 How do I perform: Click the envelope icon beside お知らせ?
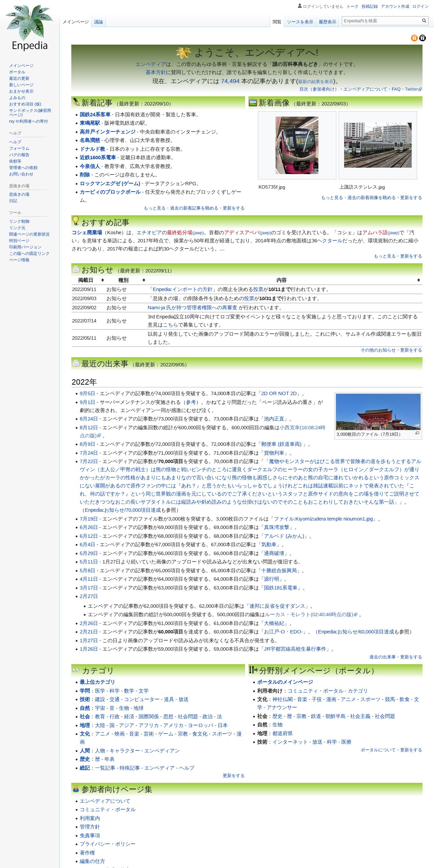coord(76,269)
